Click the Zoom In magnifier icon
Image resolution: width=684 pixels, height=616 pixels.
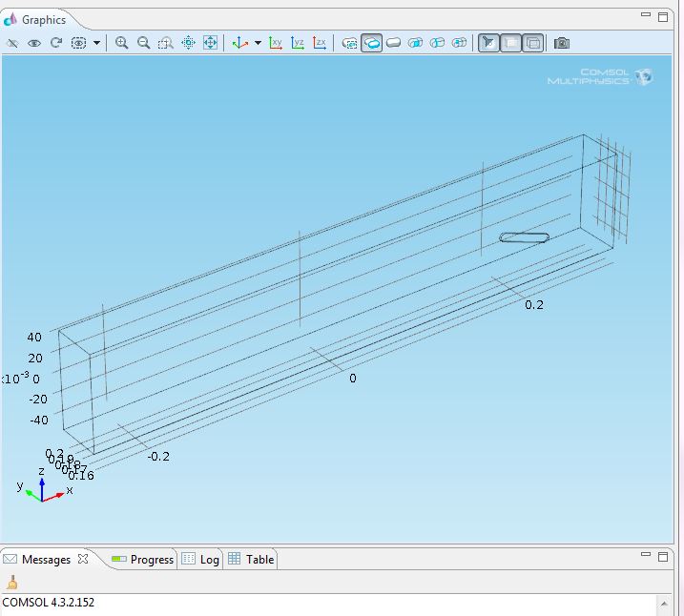point(122,43)
